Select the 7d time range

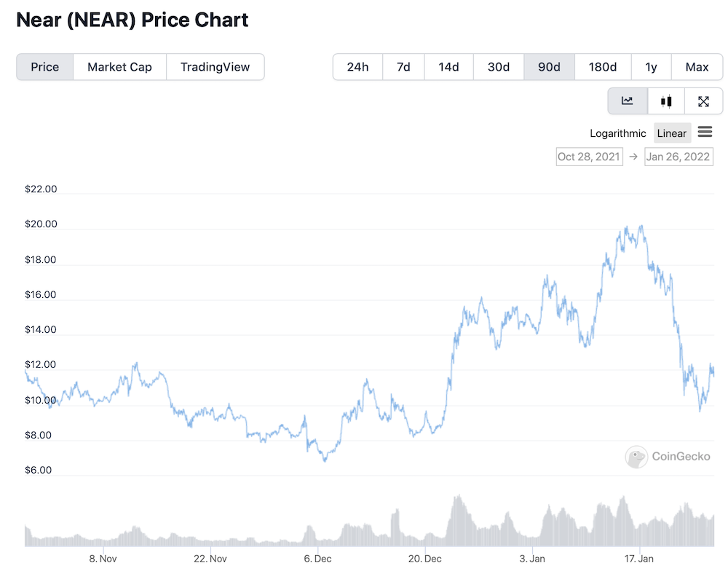coord(403,67)
